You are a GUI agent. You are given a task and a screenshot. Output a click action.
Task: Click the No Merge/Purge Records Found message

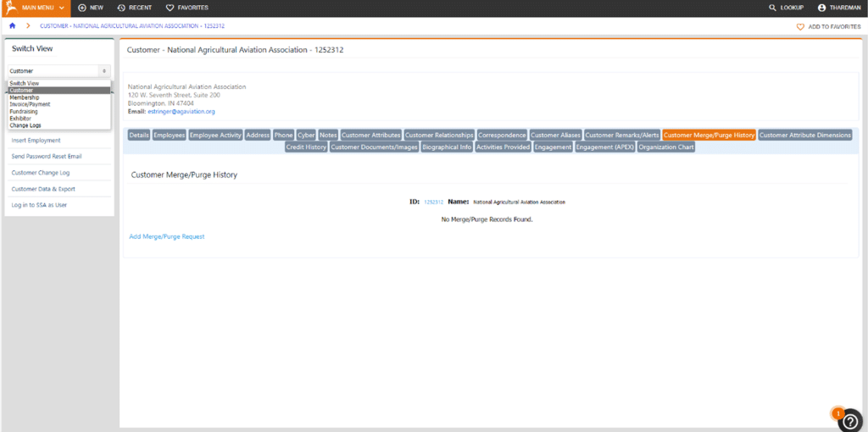coord(487,219)
